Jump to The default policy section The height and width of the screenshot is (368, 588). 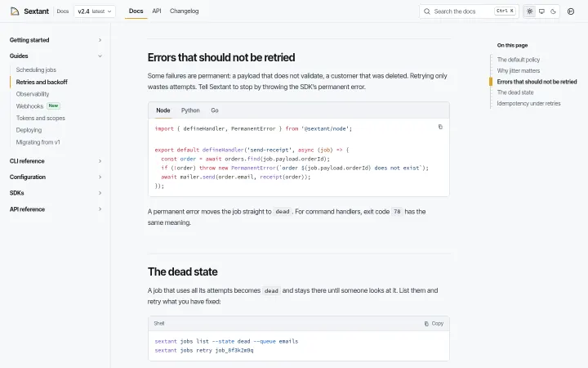point(519,60)
